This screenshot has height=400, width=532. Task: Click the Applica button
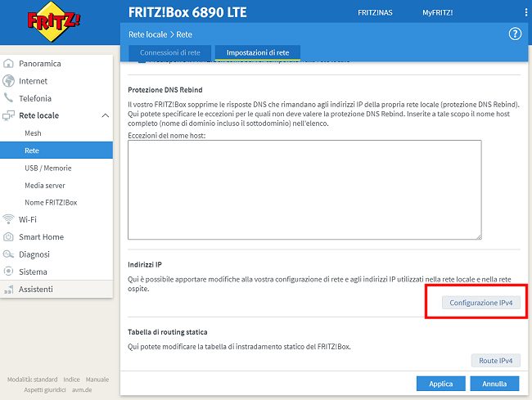pos(440,384)
